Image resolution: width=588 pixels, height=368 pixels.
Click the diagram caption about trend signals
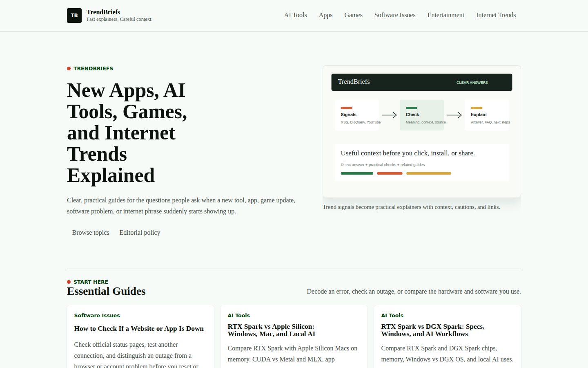[x=411, y=207]
